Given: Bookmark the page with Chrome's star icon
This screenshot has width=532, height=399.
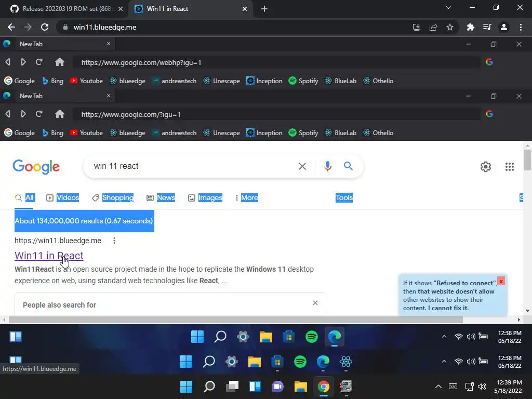Looking at the screenshot, I should coord(450,27).
